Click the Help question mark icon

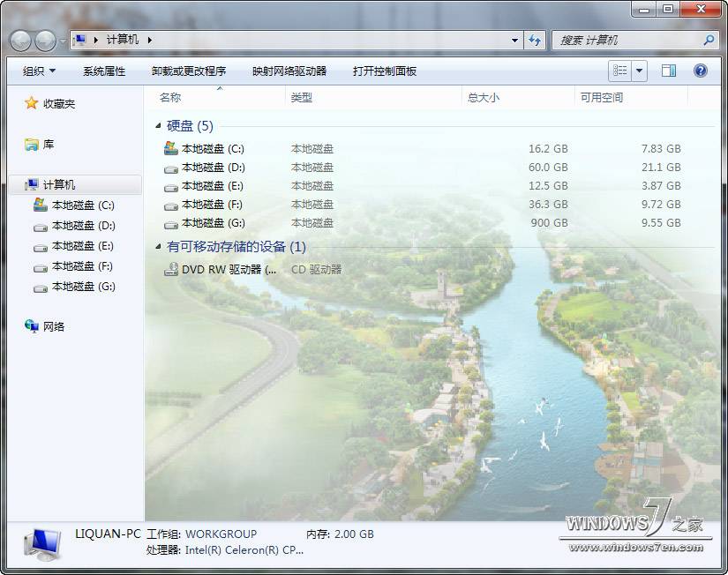point(701,71)
